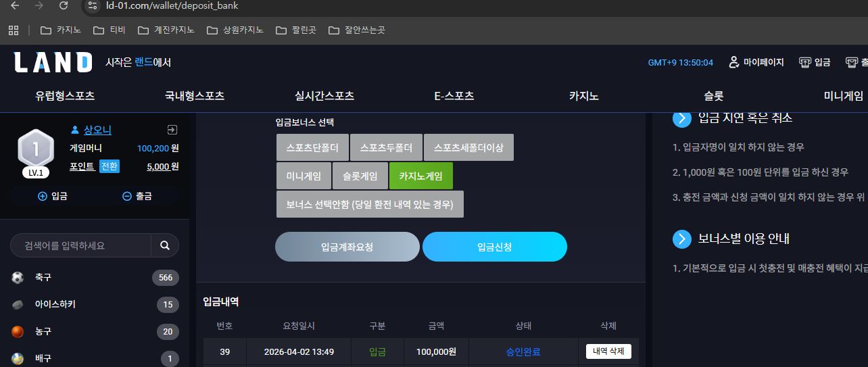Click the LAND logo
868x367 pixels.
click(53, 62)
